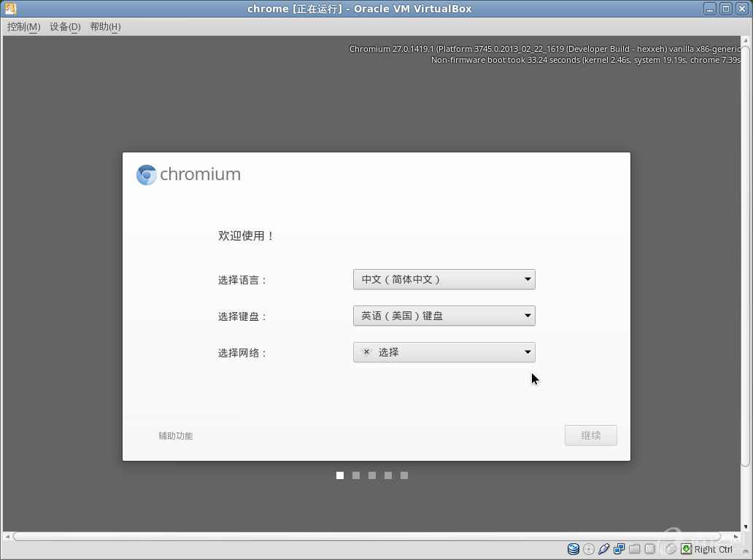Viewport: 753px width, 560px height.
Task: Expand the 选择网络 network dropdown
Action: point(444,352)
